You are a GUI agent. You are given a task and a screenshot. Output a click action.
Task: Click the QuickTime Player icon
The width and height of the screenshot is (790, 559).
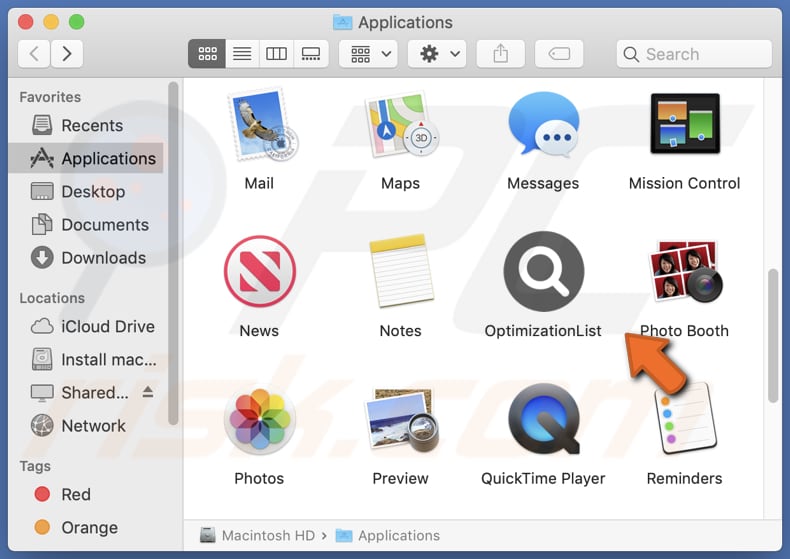[x=543, y=419]
